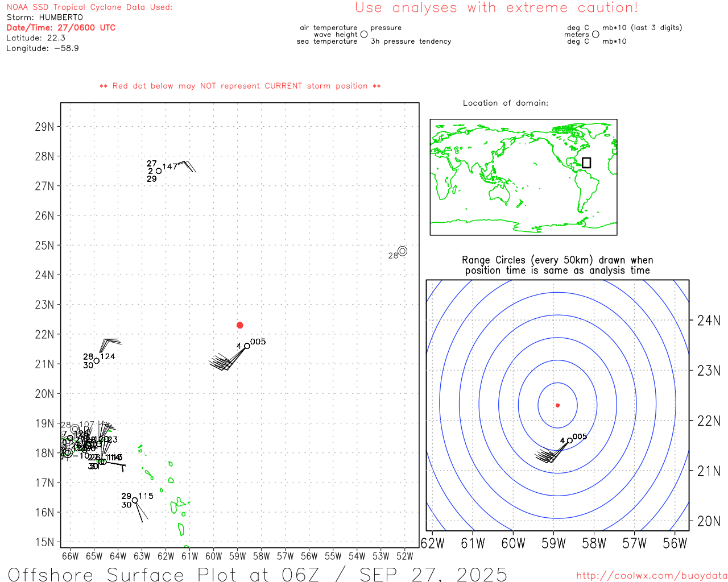Click the red storm position dot on main map
The image size is (728, 582).
(240, 325)
